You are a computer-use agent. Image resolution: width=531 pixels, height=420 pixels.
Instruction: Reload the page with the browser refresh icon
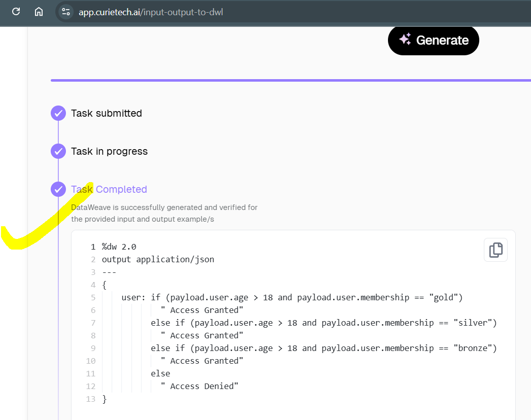[16, 12]
